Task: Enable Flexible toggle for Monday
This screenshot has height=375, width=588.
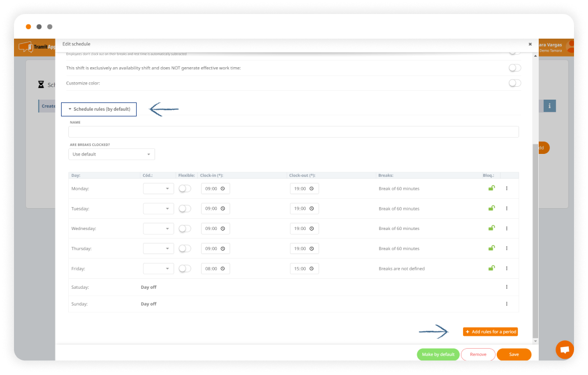Action: tap(185, 189)
